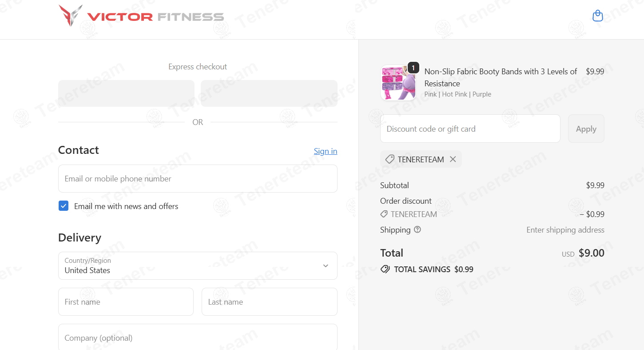
Task: Click the quantity badge on the product image
Action: (413, 68)
